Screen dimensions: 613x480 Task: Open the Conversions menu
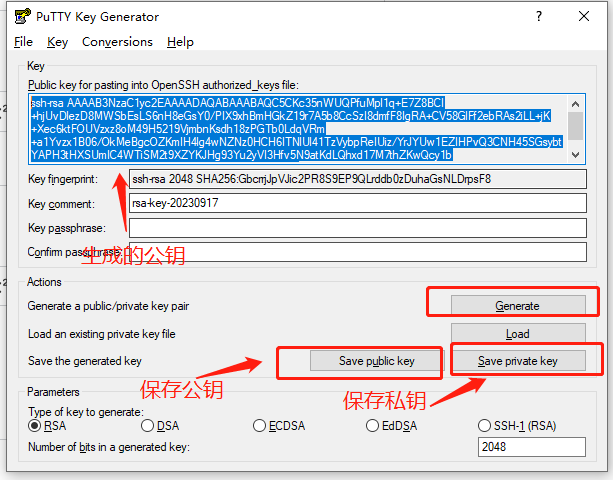coord(117,42)
